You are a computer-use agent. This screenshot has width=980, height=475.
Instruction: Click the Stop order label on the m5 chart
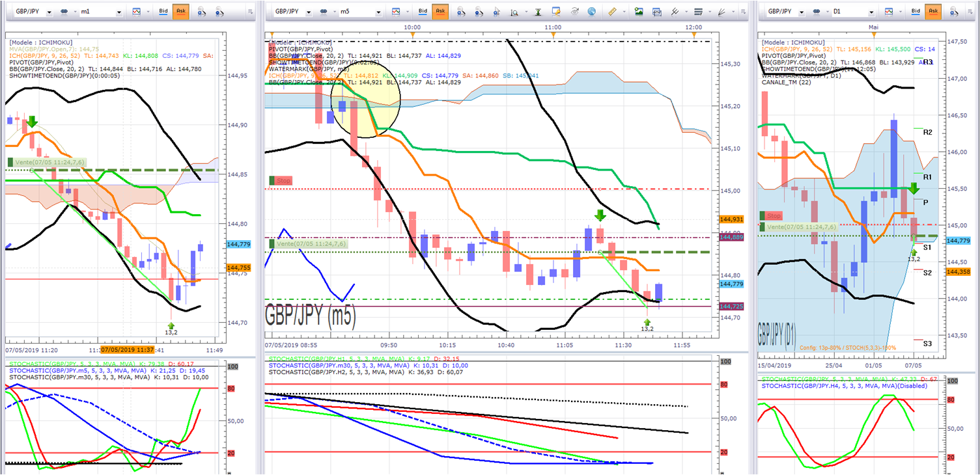(x=281, y=180)
